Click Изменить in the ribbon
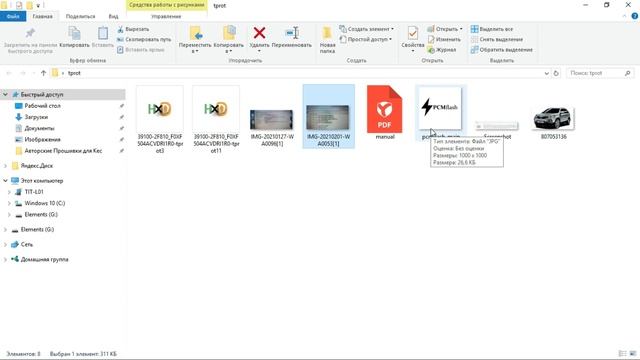The height and width of the screenshot is (360, 640). pyautogui.click(x=444, y=40)
